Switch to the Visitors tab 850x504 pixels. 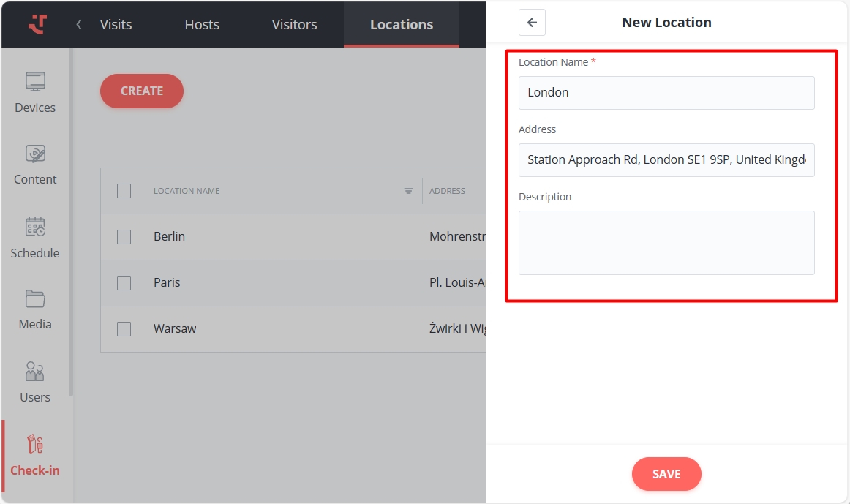tap(294, 24)
